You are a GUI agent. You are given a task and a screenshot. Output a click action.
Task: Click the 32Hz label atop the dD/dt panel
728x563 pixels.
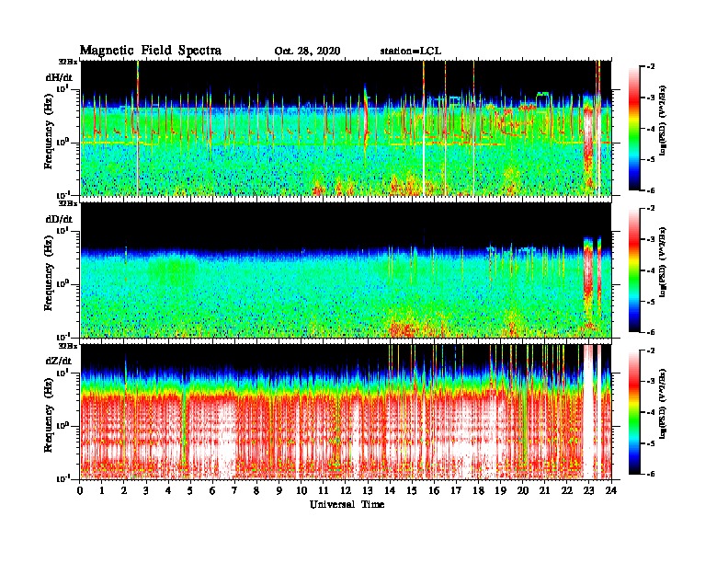pyautogui.click(x=68, y=203)
